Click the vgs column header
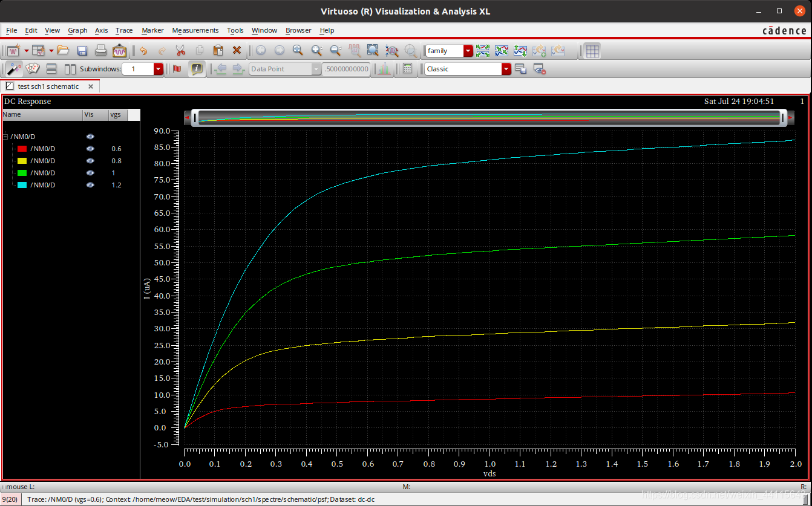The width and height of the screenshot is (812, 506). click(118, 114)
